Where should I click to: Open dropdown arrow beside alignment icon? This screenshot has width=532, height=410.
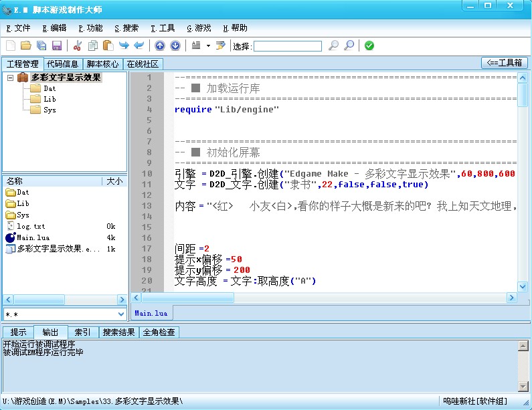pyautogui.click(x=208, y=45)
